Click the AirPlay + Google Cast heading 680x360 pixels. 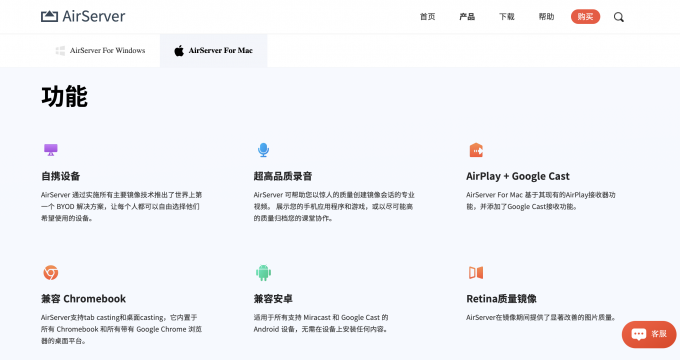pyautogui.click(x=518, y=176)
